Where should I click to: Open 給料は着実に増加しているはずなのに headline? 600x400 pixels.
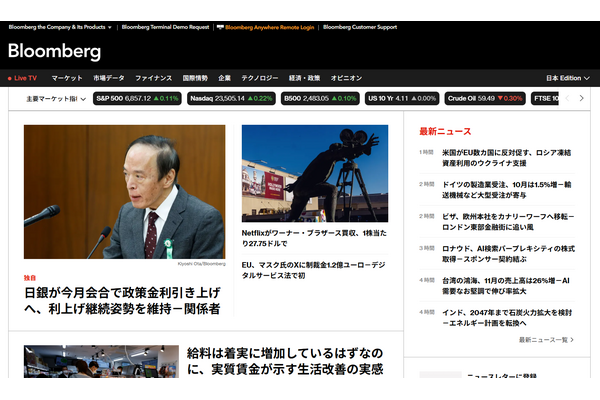pyautogui.click(x=285, y=361)
